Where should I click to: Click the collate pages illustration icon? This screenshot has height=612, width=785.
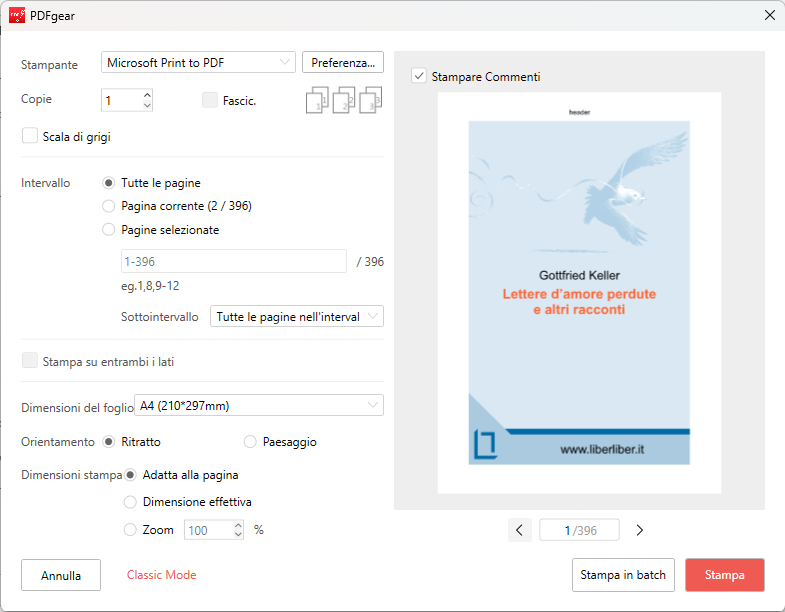(x=344, y=100)
